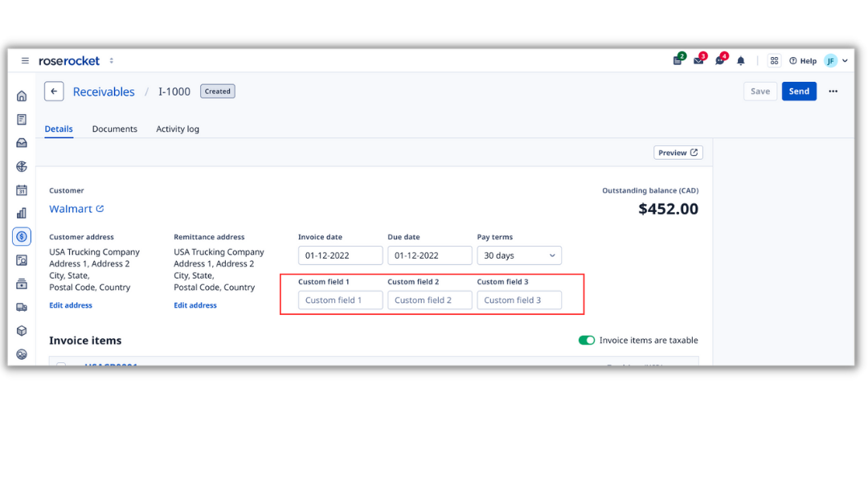Open the apps grid launcher near Help
Image resolution: width=868 pixels, height=482 pixels.
(774, 60)
